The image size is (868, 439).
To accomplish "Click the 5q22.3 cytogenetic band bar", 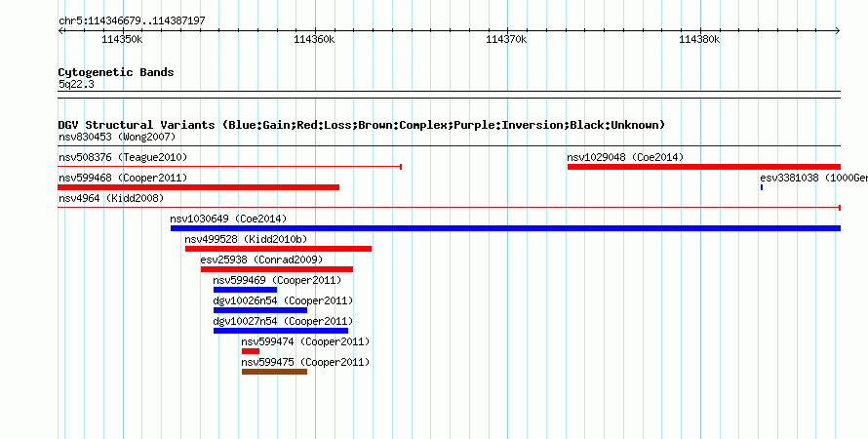I will coord(449,95).
